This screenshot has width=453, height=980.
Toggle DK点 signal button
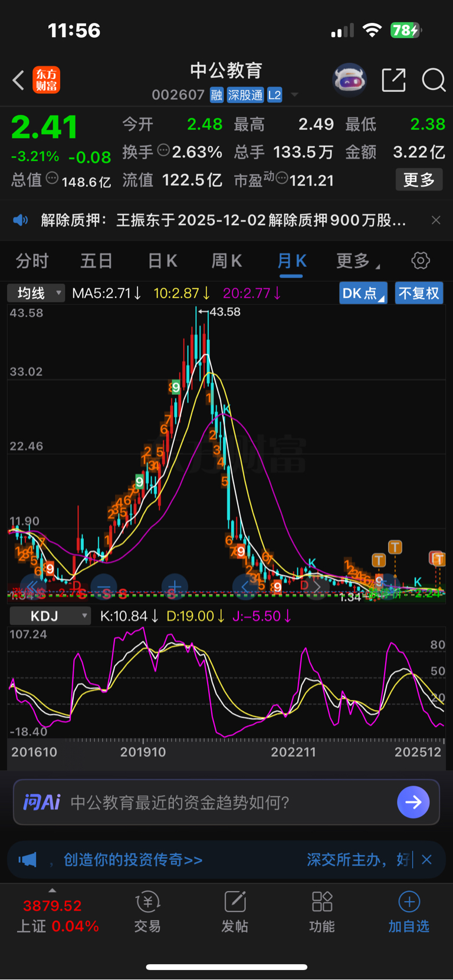[363, 293]
